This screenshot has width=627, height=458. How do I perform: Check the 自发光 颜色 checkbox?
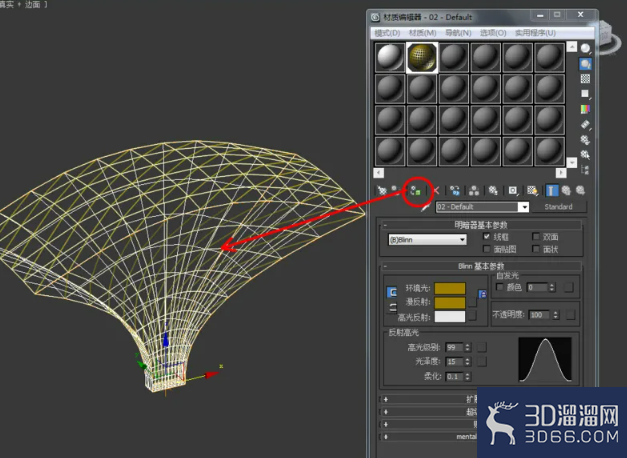pos(499,287)
